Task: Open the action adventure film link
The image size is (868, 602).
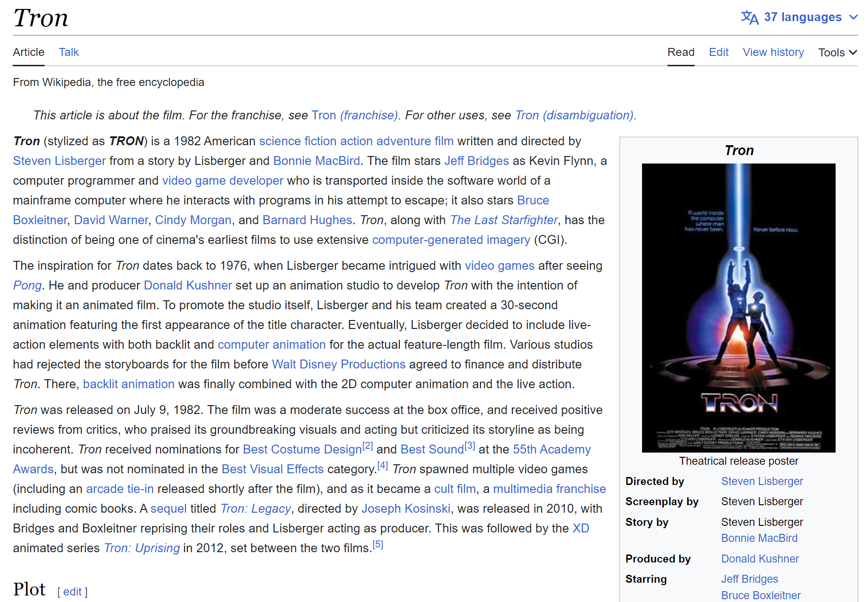Action: pos(397,141)
